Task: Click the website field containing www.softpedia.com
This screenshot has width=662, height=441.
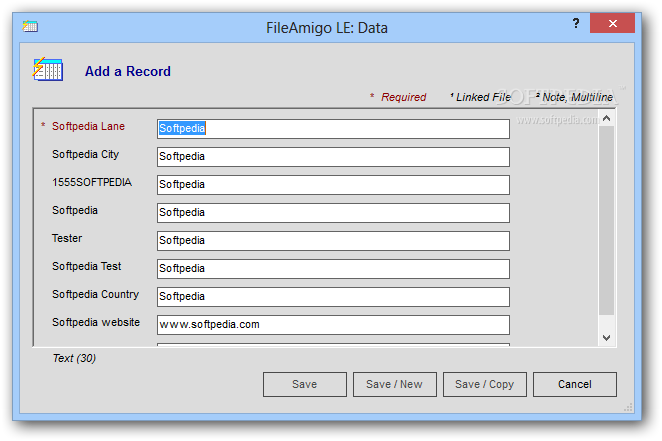Action: pos(334,325)
